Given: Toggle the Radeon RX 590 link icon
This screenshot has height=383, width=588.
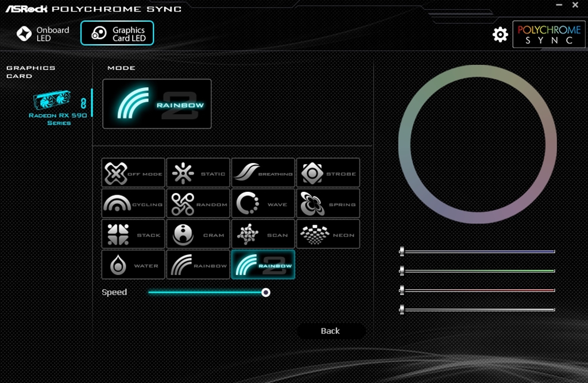Looking at the screenshot, I should [x=83, y=104].
